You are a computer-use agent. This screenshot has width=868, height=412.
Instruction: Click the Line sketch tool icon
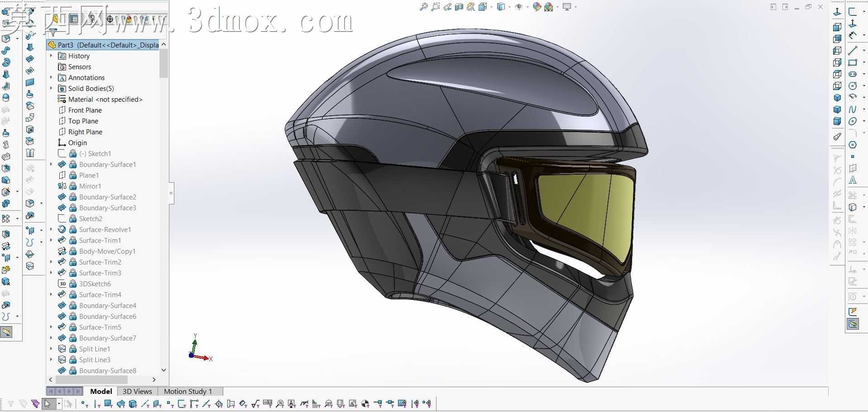point(853,50)
